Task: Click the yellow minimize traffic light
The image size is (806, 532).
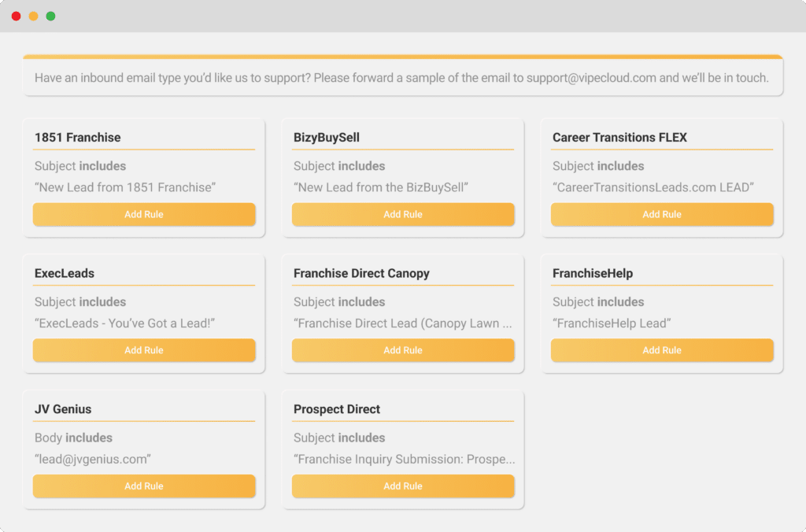Action: (x=33, y=15)
